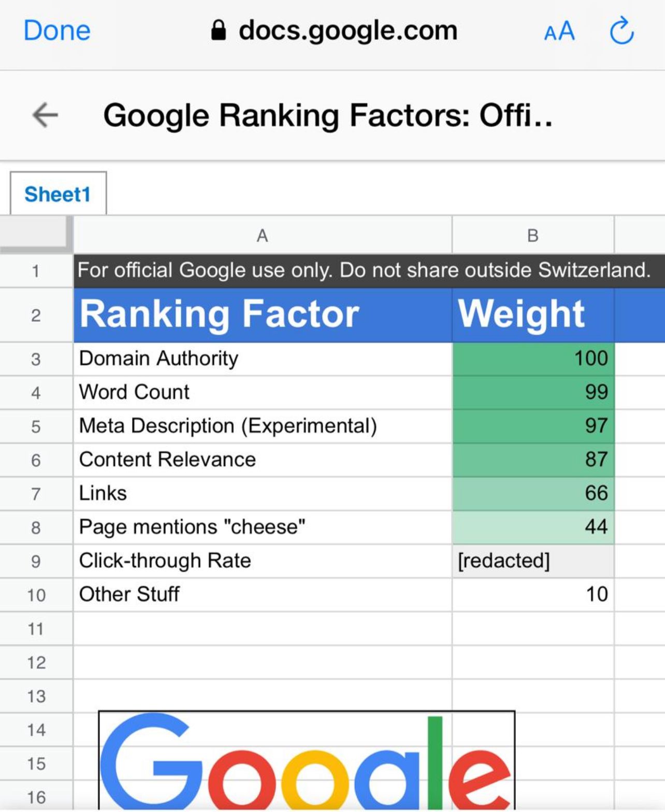This screenshot has width=665, height=812.
Task: Select row 10 header number
Action: pos(36,595)
